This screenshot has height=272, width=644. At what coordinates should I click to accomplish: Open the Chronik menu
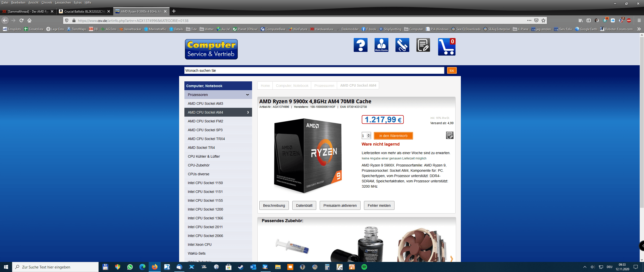pos(47,3)
